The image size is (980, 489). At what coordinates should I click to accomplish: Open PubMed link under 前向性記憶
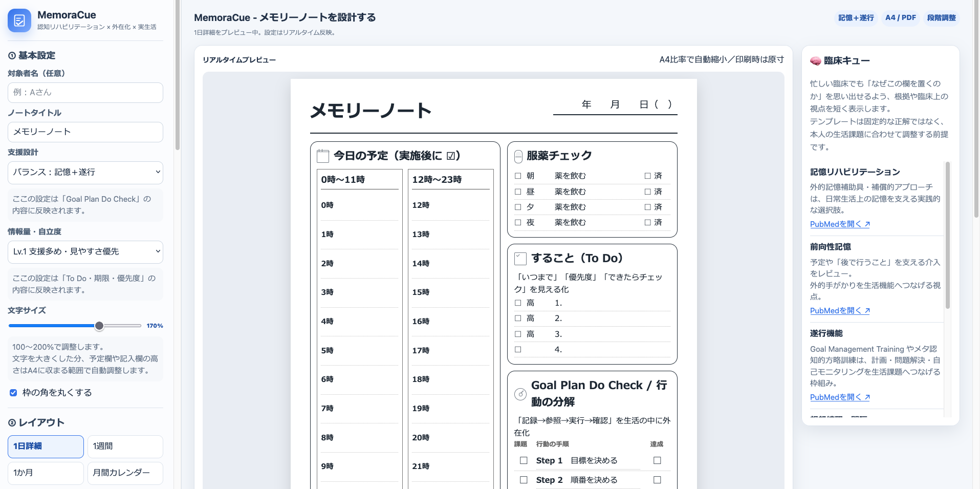click(840, 311)
